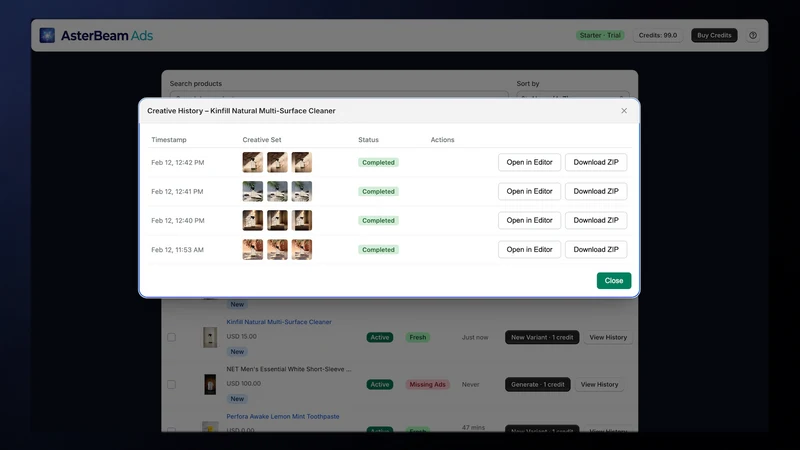This screenshot has width=800, height=450.
Task: Open in Editor for Feb 12, 12:41 PM set
Action: click(x=529, y=191)
